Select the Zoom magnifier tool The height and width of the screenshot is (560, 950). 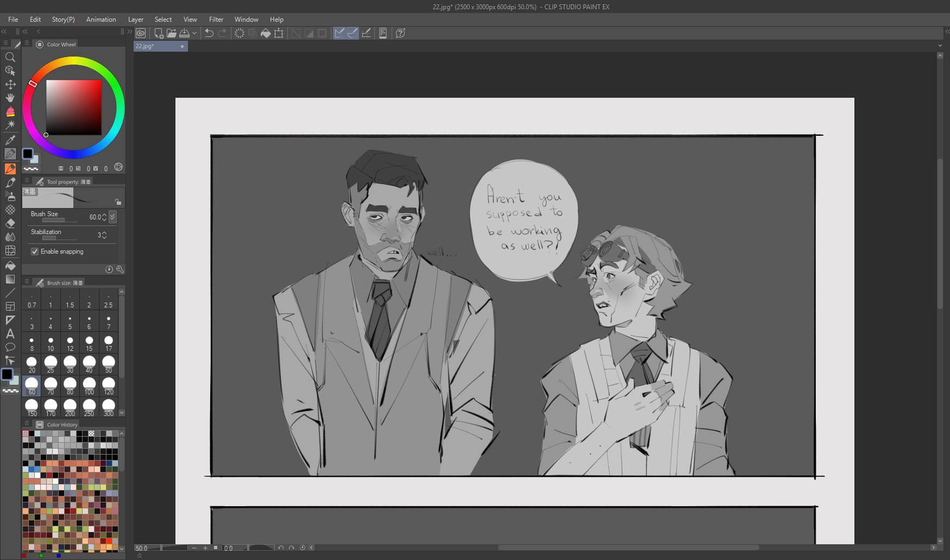pyautogui.click(x=10, y=57)
